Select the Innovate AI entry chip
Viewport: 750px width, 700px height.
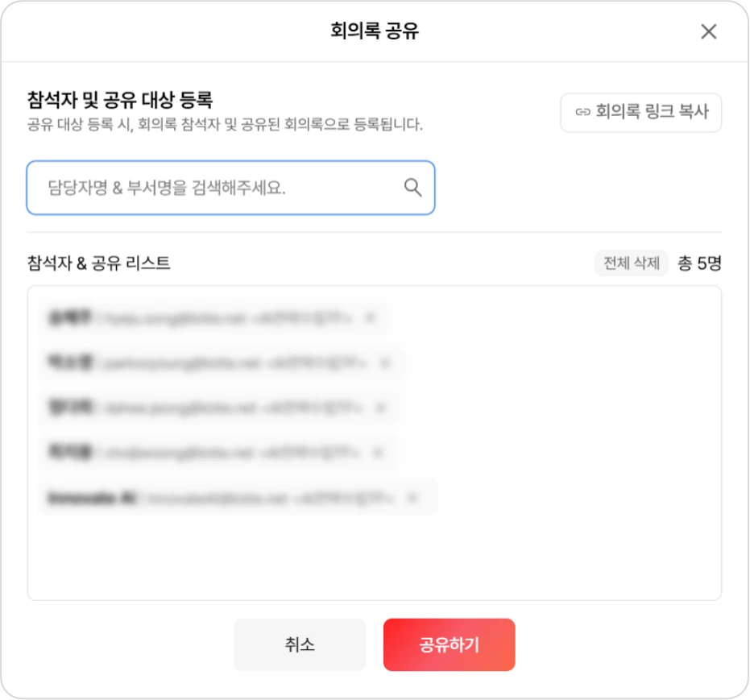point(226,498)
